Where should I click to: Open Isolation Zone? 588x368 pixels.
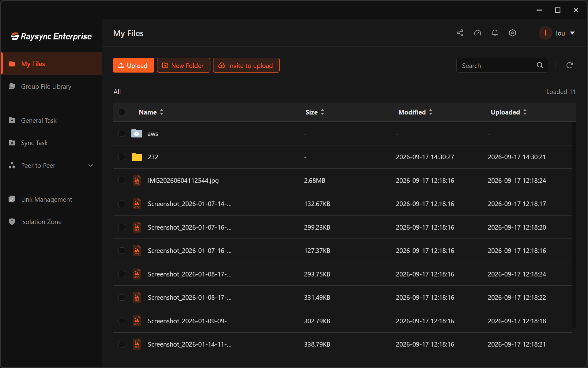tap(51, 222)
